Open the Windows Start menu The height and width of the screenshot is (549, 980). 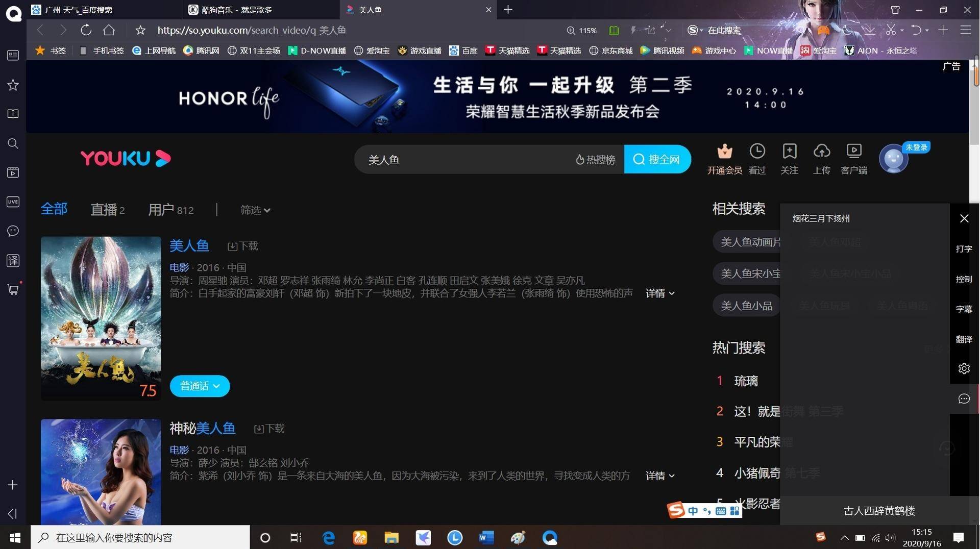click(15, 537)
